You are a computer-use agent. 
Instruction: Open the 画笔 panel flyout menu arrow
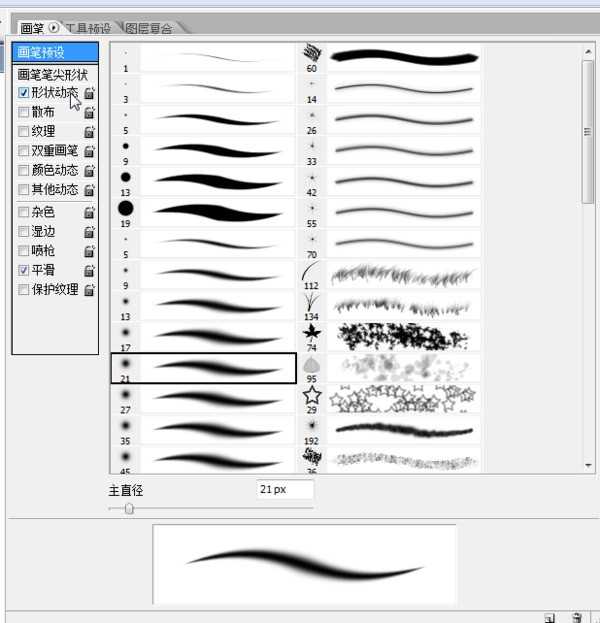coord(54,27)
